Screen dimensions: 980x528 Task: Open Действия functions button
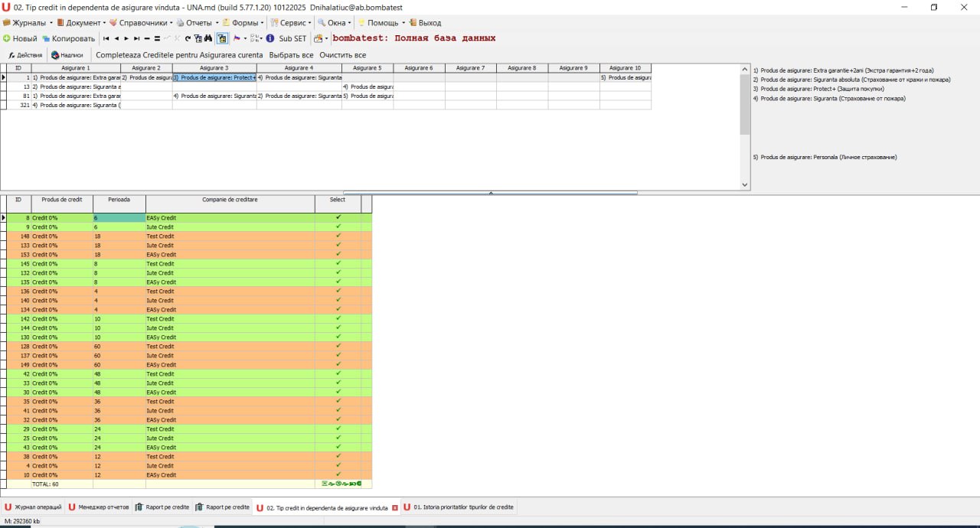click(x=25, y=55)
